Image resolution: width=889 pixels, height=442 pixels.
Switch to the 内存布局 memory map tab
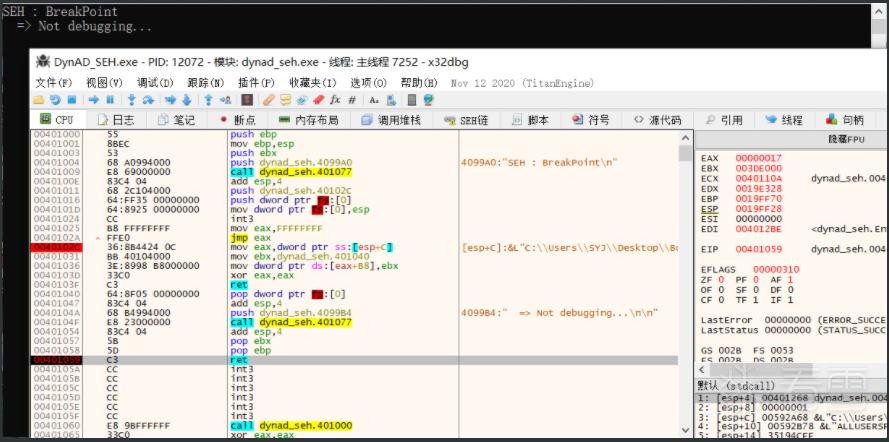point(308,120)
